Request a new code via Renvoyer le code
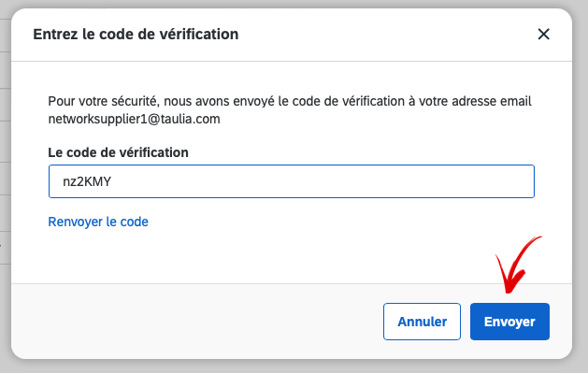Image resolution: width=588 pixels, height=373 pixels. point(98,222)
